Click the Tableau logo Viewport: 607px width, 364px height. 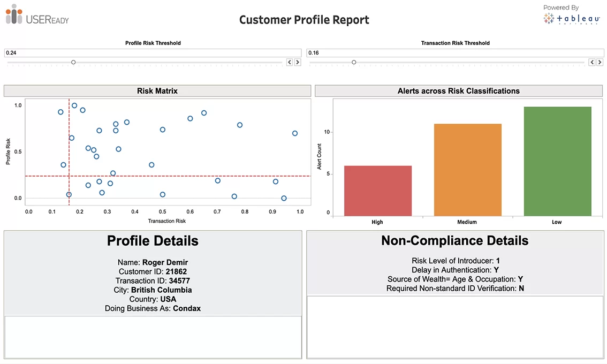572,18
